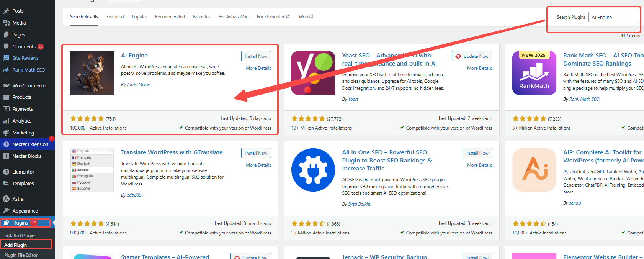Click inside the Search Plugins field

pos(614,17)
